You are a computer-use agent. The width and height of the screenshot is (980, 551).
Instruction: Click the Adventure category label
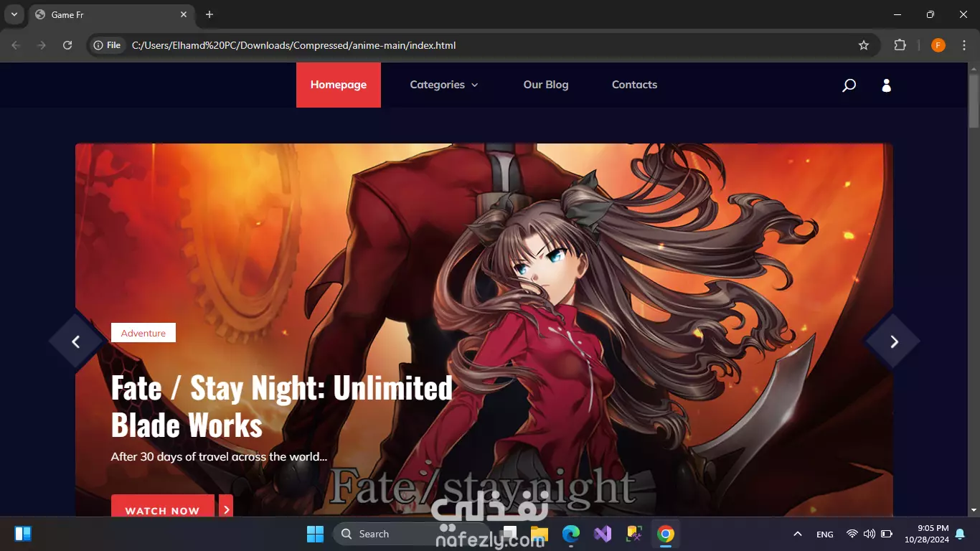[143, 333]
